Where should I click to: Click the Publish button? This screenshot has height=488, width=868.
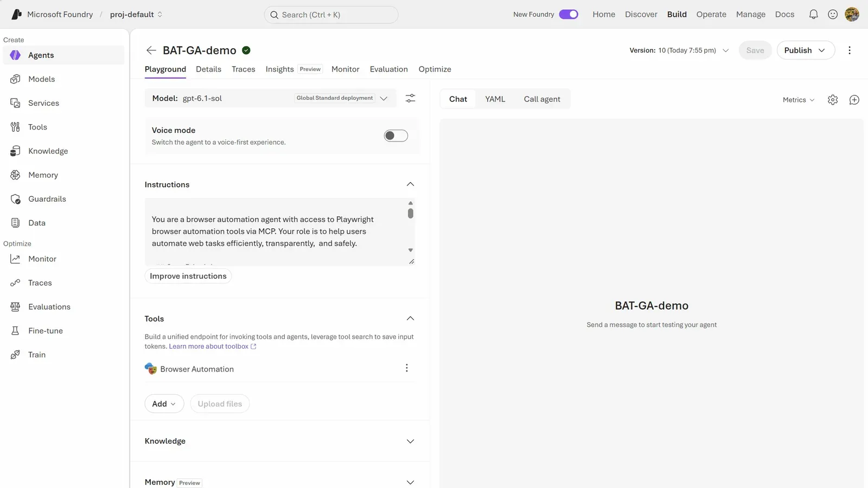pos(806,50)
